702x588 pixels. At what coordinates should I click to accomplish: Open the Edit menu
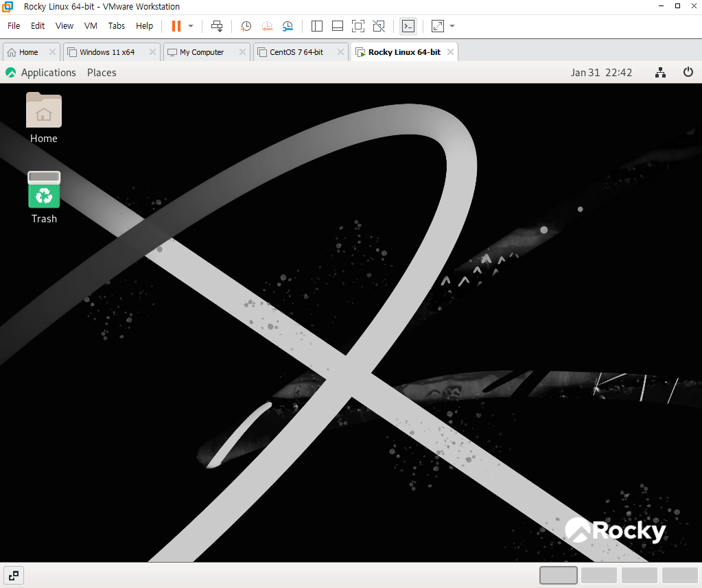coord(38,26)
